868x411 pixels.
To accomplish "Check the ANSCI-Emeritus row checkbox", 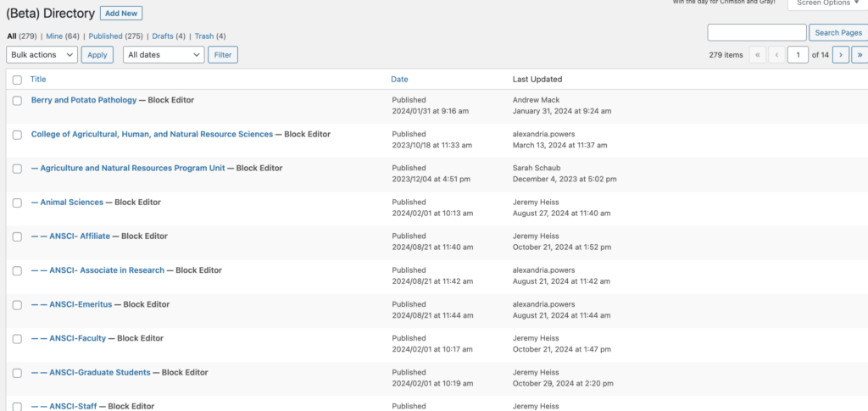I will (x=17, y=305).
